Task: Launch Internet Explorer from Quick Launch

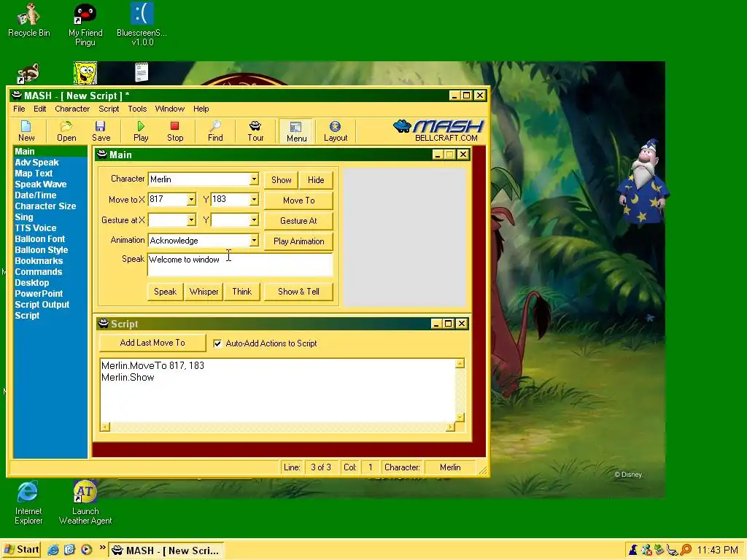Action: tap(53, 550)
